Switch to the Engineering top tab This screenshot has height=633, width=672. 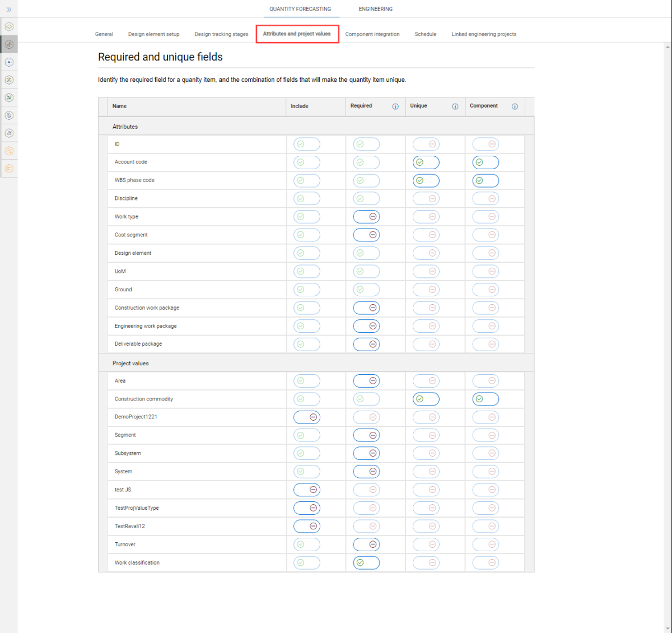375,9
